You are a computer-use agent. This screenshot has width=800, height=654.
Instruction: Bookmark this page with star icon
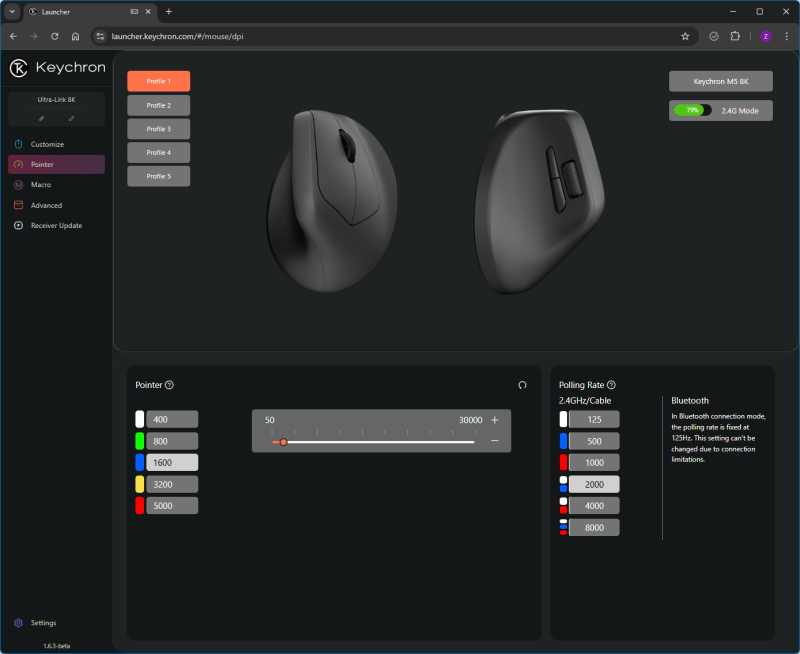(685, 36)
